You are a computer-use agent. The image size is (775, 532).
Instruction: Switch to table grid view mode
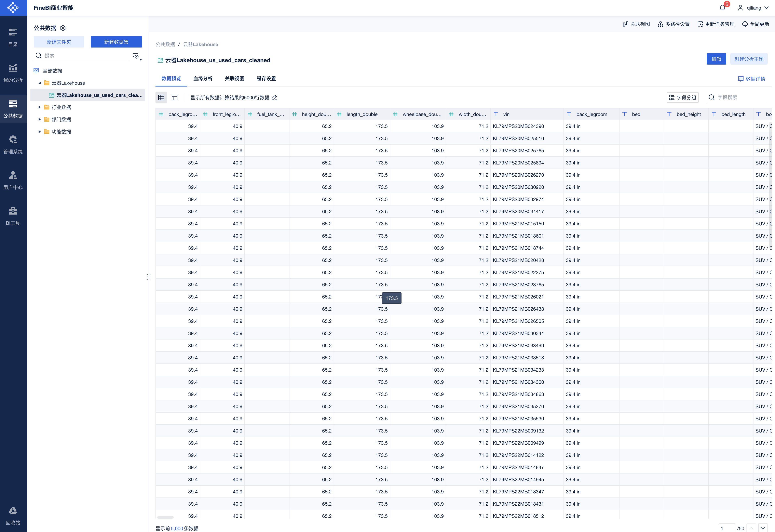(161, 97)
